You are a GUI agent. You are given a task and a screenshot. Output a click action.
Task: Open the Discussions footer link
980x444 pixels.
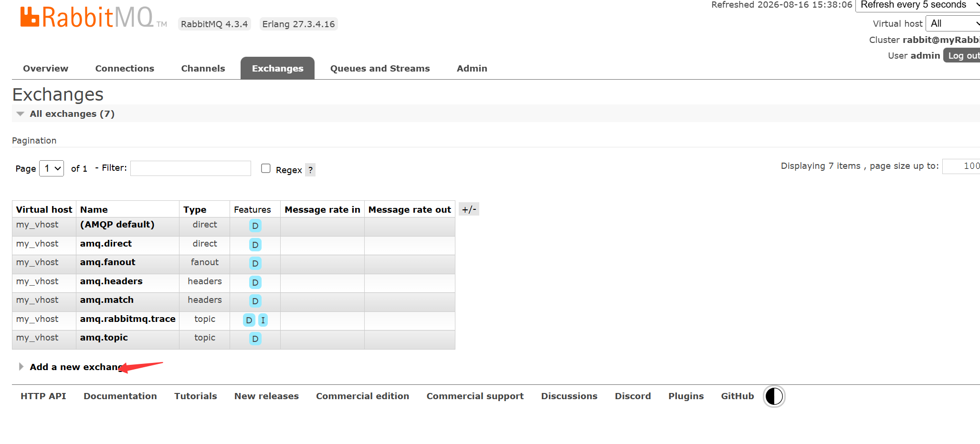point(569,396)
